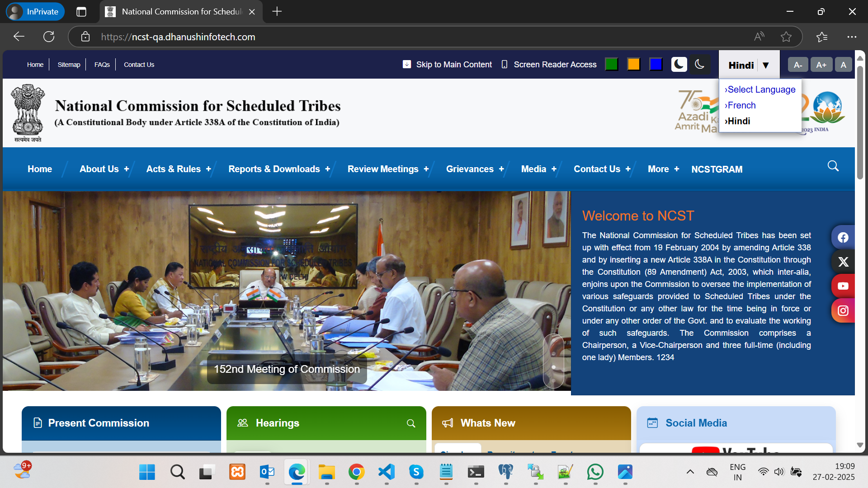
Task: Open the Social Media panel header
Action: [736, 423]
